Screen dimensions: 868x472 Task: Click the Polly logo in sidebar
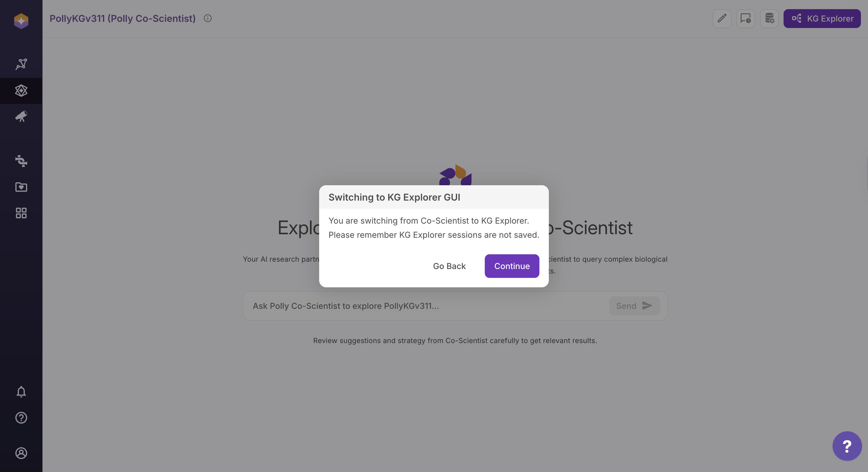click(x=21, y=21)
